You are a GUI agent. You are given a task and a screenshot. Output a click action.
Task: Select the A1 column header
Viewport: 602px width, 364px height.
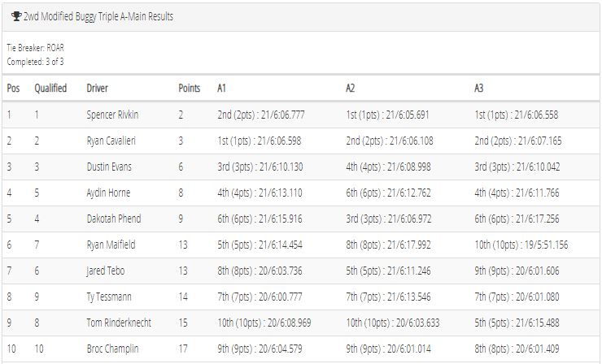(221, 89)
